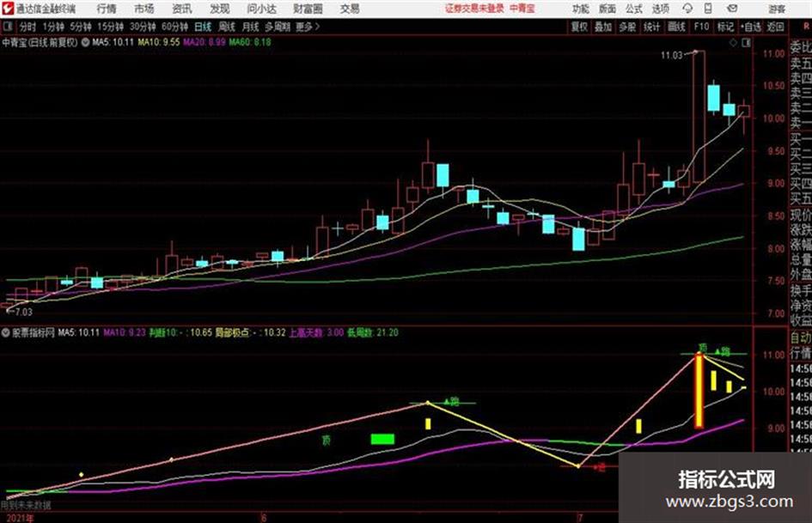This screenshot has width=812, height=523.
Task: Open the mail envelope icon
Action: [x=732, y=9]
